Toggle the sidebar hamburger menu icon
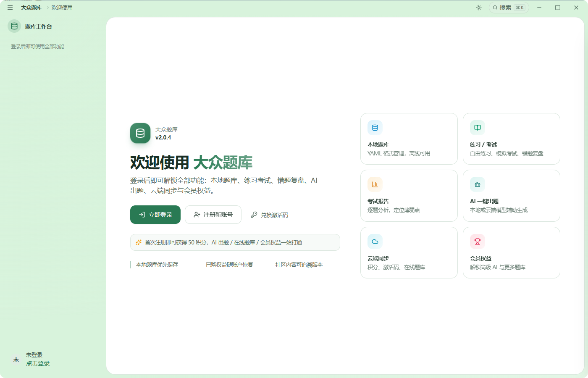Screen dimensions: 588x378 click(10, 8)
